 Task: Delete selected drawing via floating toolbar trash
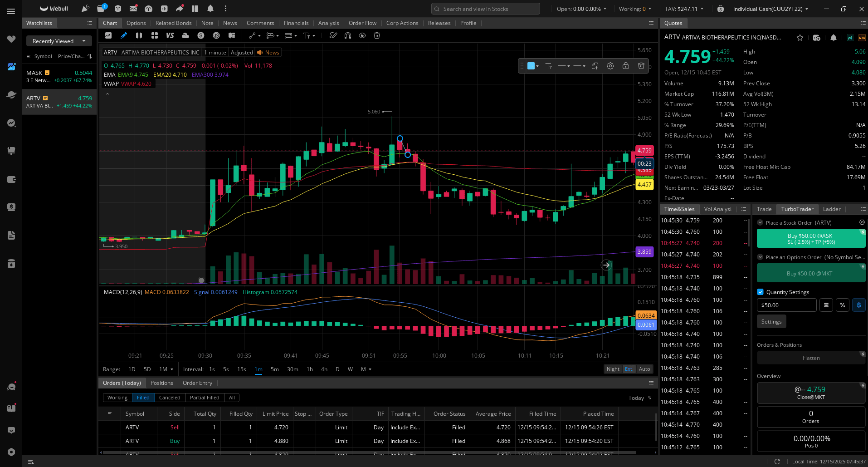tap(641, 66)
